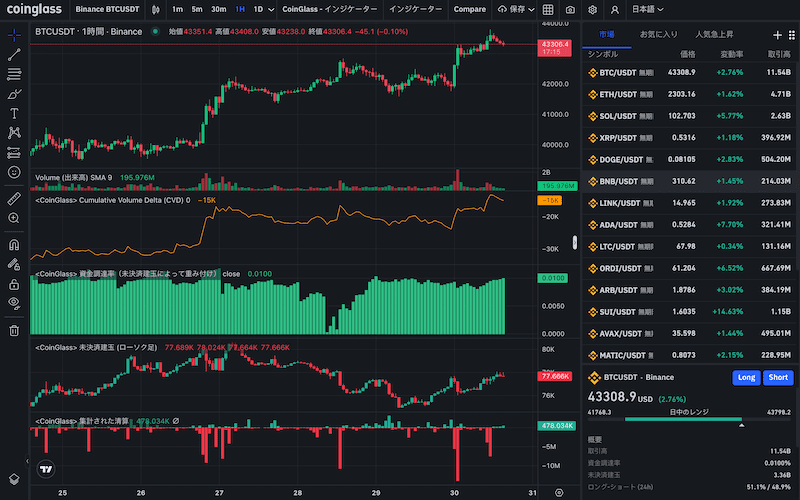Screen dimensions: 800x500
Task: Select the 1H timeframe
Action: pos(240,9)
